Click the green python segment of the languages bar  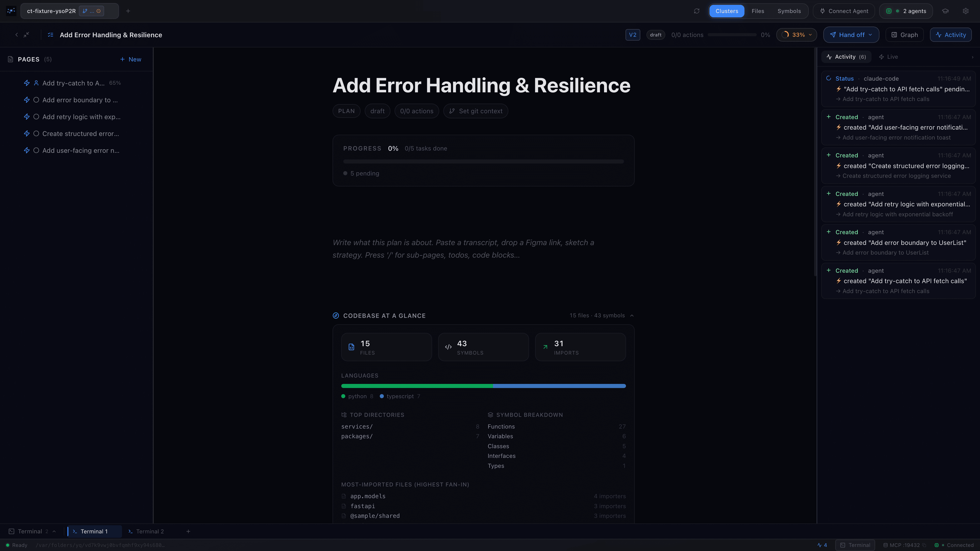click(417, 386)
